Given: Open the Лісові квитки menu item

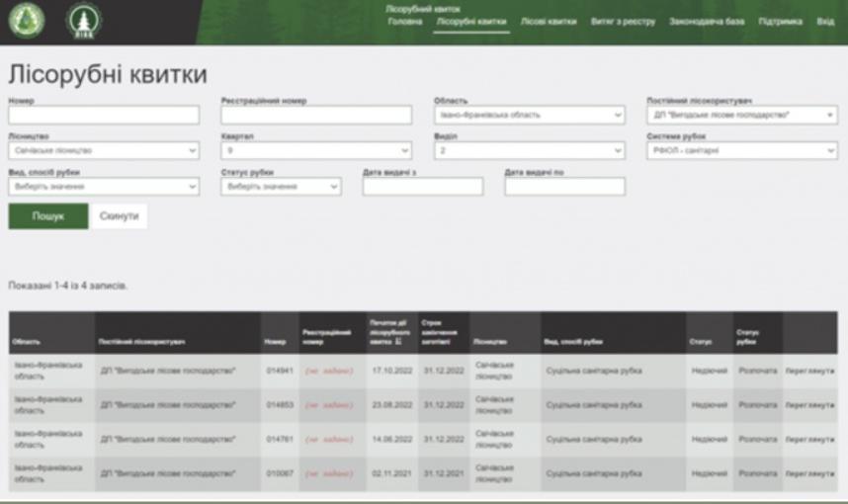Looking at the screenshot, I should pyautogui.click(x=549, y=21).
